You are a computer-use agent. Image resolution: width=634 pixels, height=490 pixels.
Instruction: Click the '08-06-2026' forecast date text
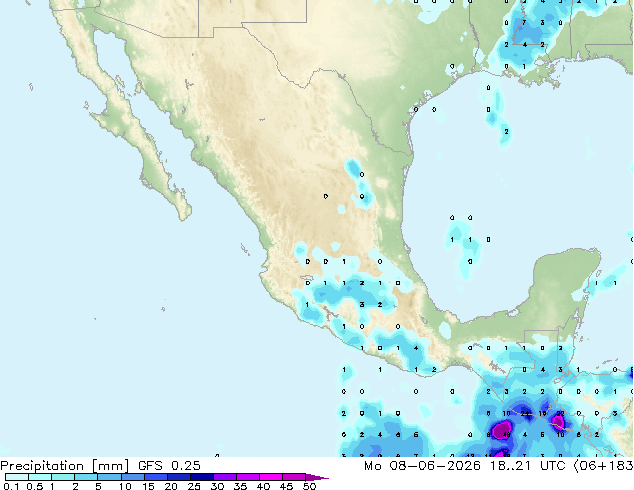(435, 466)
